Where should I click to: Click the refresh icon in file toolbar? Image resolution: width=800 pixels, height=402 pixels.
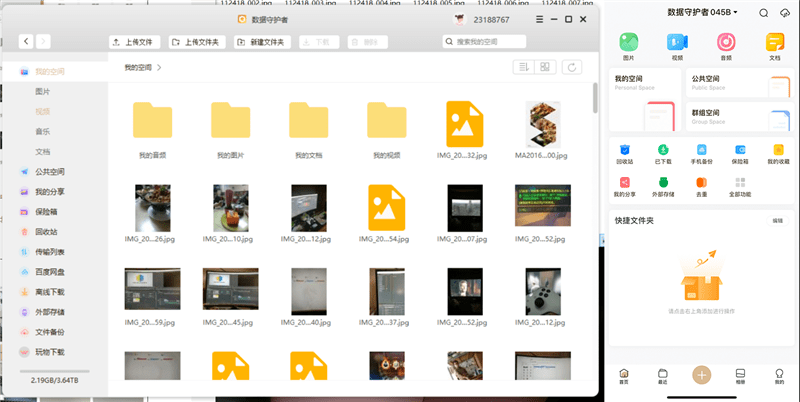tap(572, 67)
